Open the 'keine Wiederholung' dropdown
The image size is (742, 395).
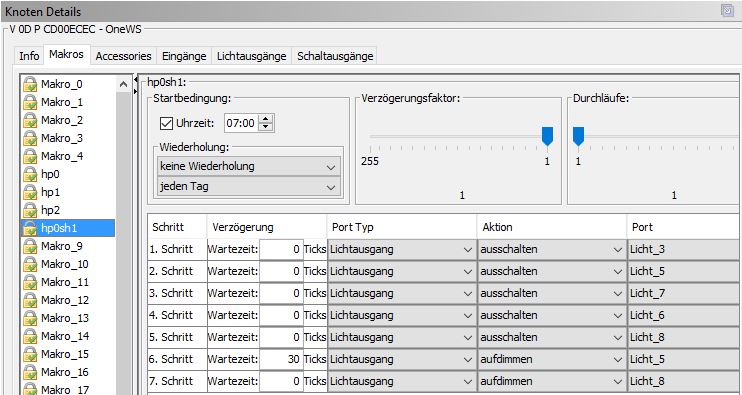tap(249, 167)
